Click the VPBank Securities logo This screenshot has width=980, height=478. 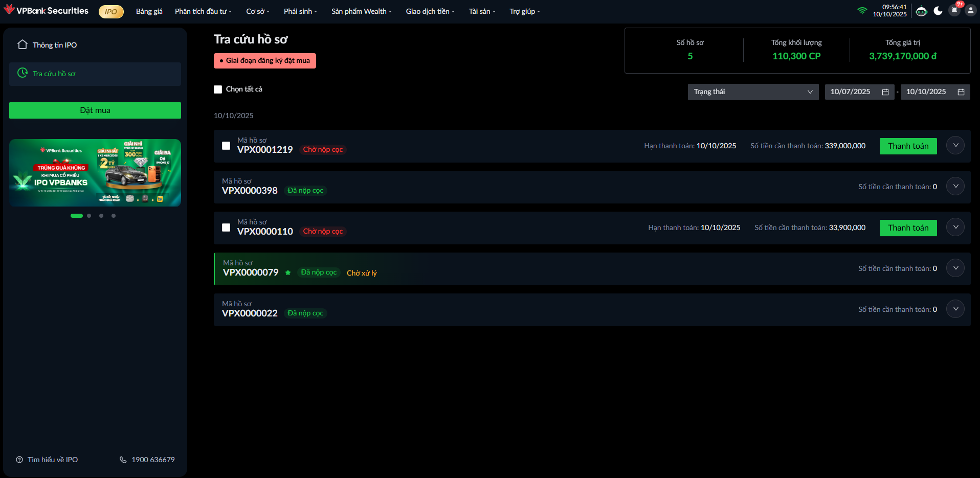tap(46, 11)
